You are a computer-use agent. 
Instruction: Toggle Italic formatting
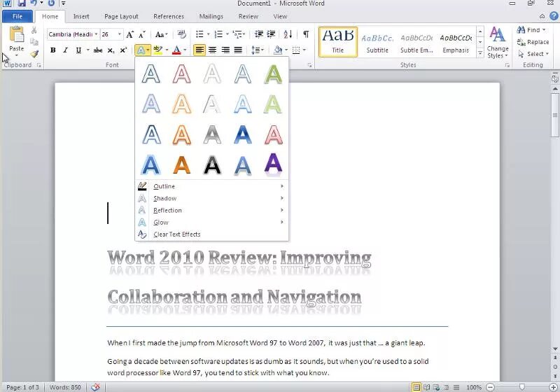(x=65, y=50)
